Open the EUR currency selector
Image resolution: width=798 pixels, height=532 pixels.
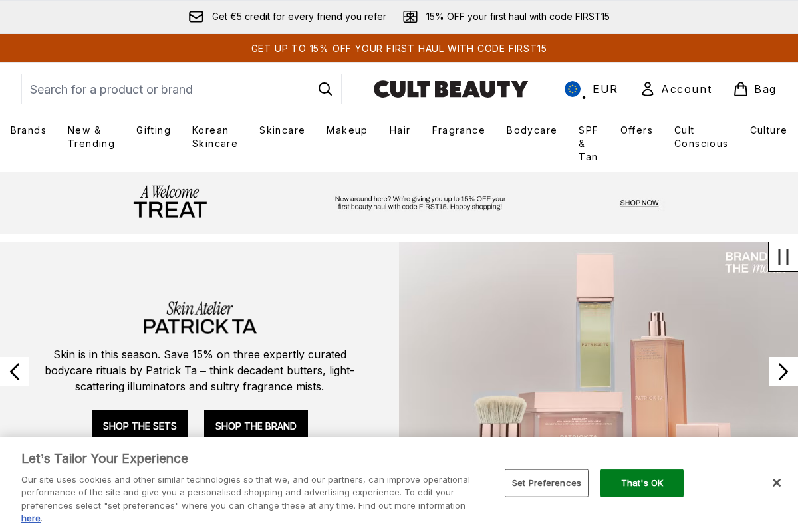(605, 88)
